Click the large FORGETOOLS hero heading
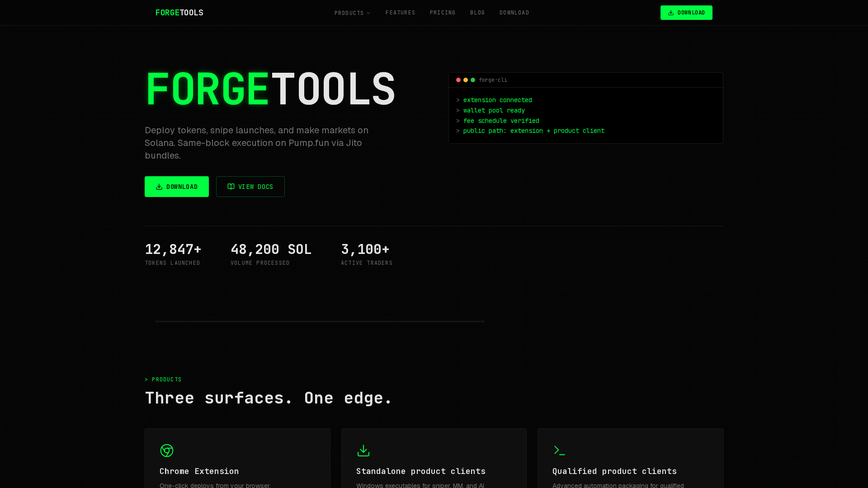868x488 pixels. point(270,89)
